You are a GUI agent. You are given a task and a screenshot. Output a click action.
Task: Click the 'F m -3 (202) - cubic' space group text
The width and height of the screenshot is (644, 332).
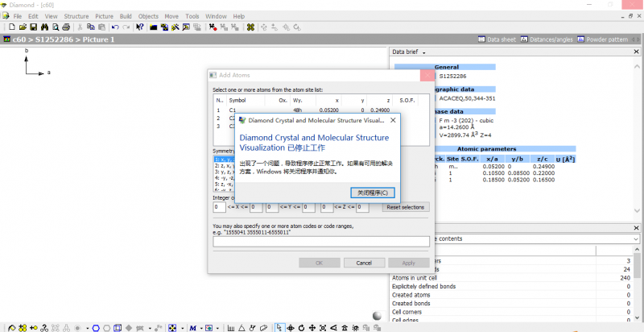[x=466, y=121]
